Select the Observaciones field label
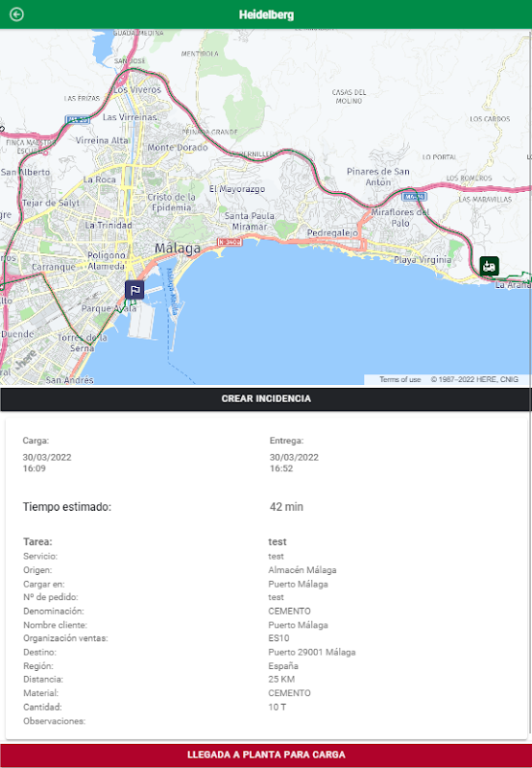The width and height of the screenshot is (532, 768). (x=54, y=721)
